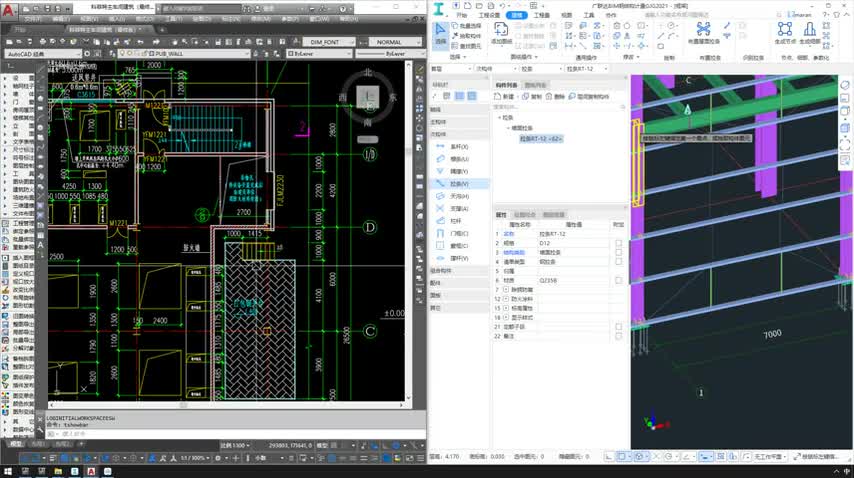Check the 附加 box for 材质 row
Image resolution: width=854 pixels, height=478 pixels.
618,280
